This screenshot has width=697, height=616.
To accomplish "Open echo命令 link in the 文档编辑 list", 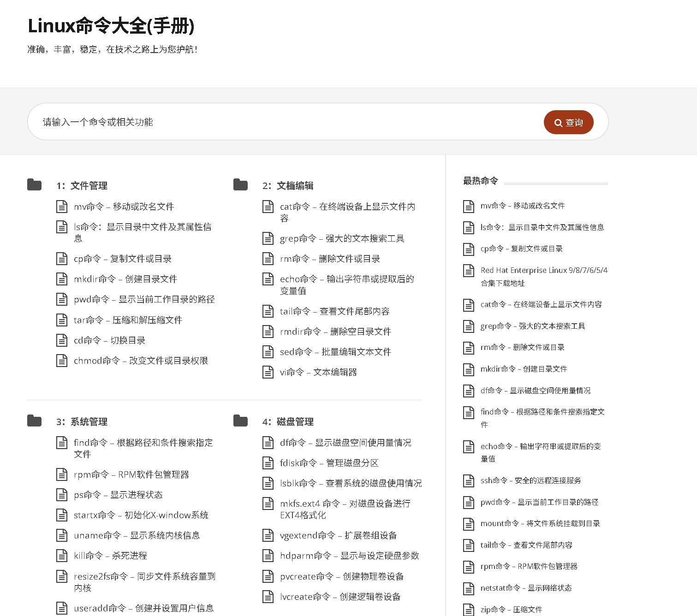I will click(x=347, y=284).
